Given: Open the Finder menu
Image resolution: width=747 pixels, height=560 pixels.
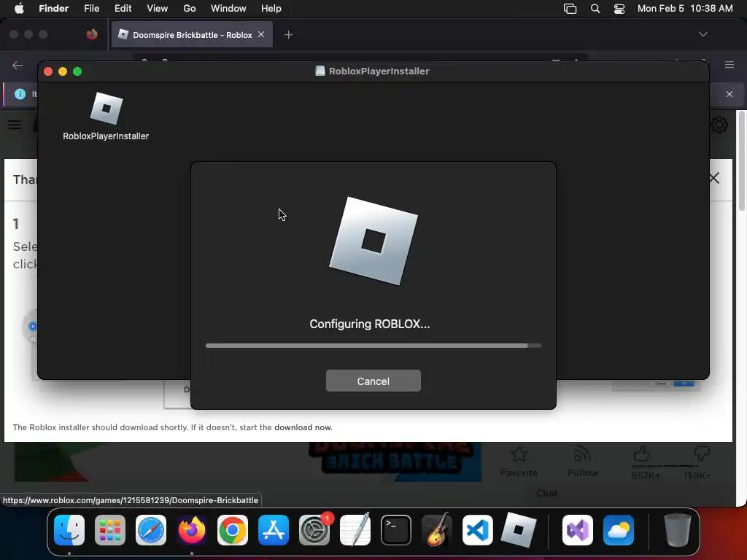Looking at the screenshot, I should click(53, 9).
